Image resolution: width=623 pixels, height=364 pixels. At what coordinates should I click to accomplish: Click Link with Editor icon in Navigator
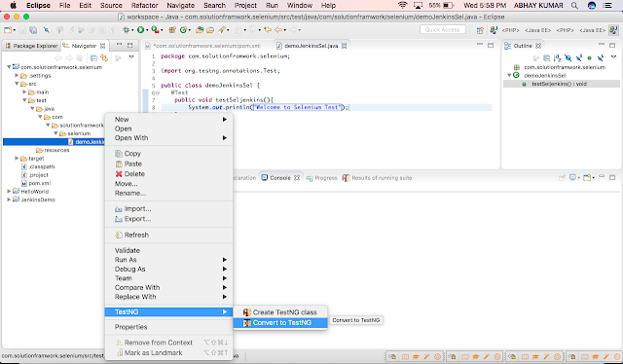coord(104,58)
